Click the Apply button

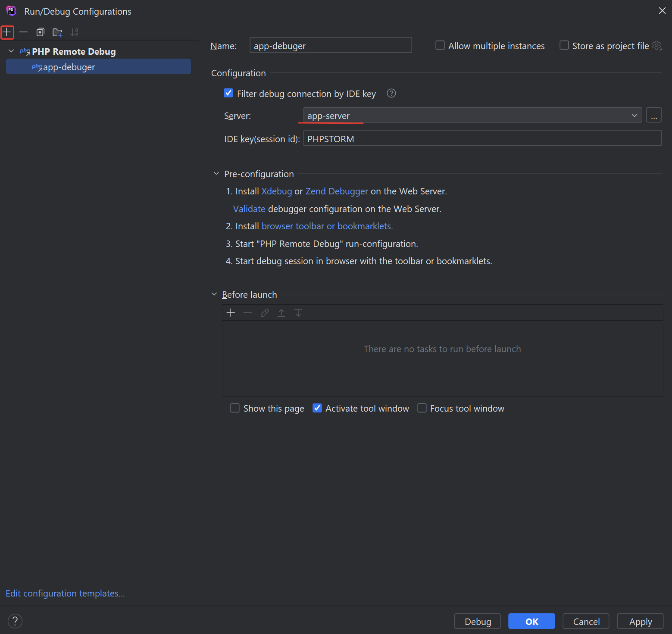(x=640, y=622)
